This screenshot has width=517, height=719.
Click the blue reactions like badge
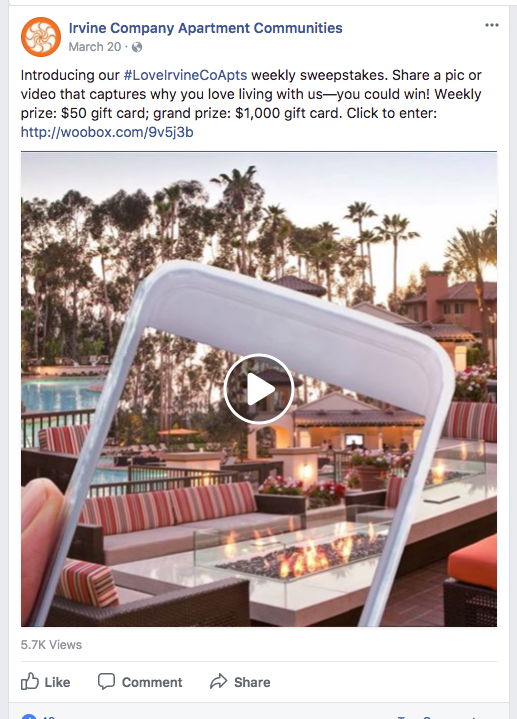click(28, 716)
